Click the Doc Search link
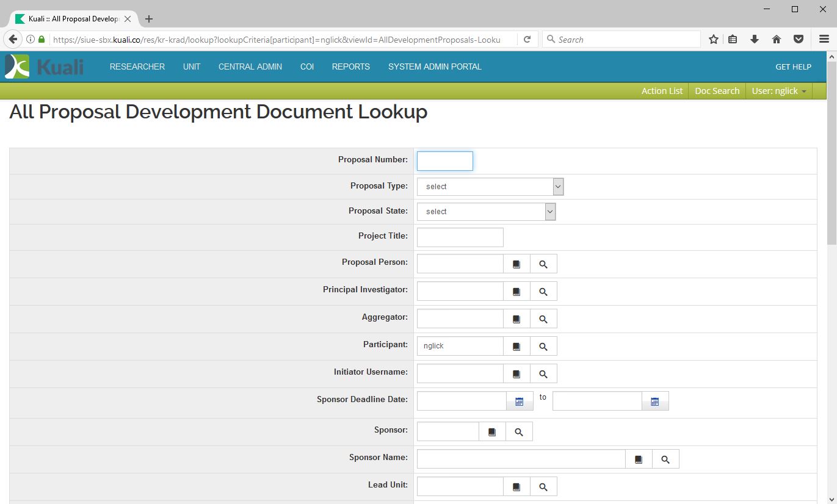 tap(717, 91)
